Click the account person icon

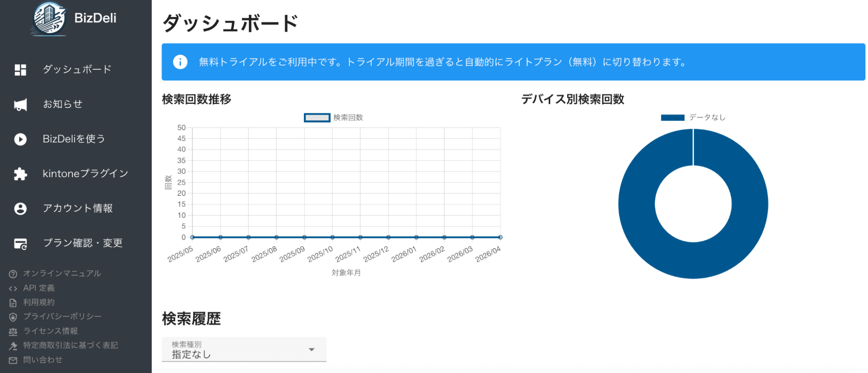(x=20, y=209)
